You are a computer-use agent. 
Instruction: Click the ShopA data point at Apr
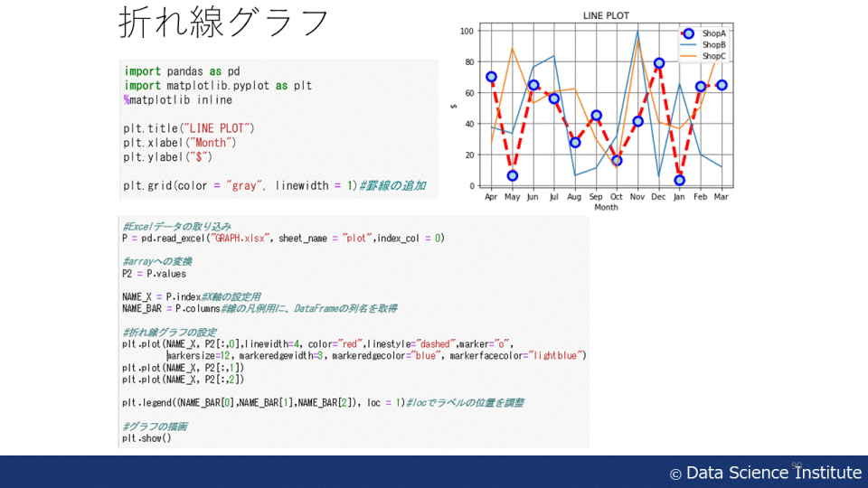pyautogui.click(x=491, y=77)
